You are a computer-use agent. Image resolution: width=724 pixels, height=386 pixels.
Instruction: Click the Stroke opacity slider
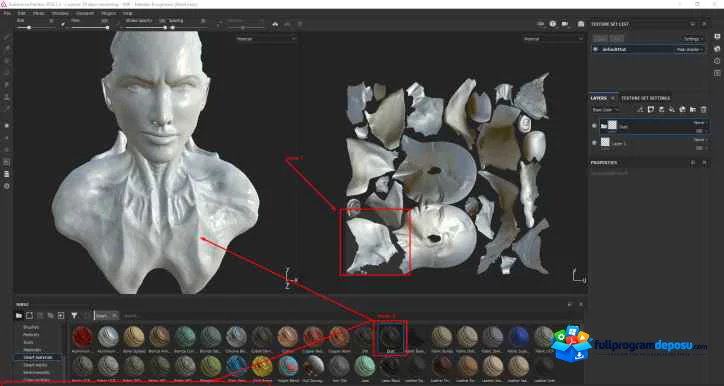146,28
